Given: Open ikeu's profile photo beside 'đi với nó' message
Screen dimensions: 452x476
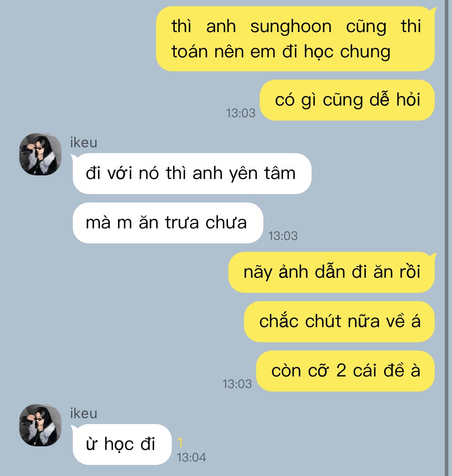Looking at the screenshot, I should [x=41, y=154].
